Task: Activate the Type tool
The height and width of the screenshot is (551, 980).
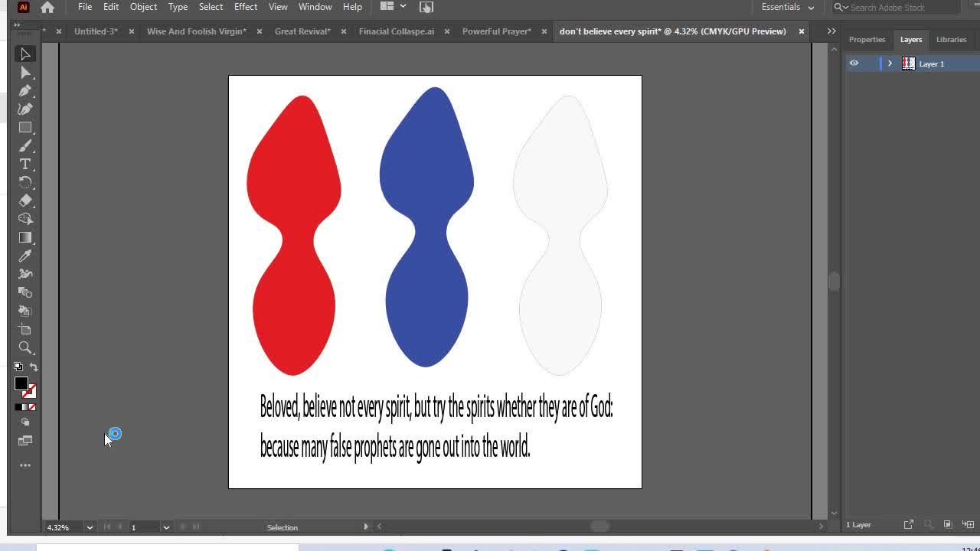Action: pyautogui.click(x=25, y=164)
